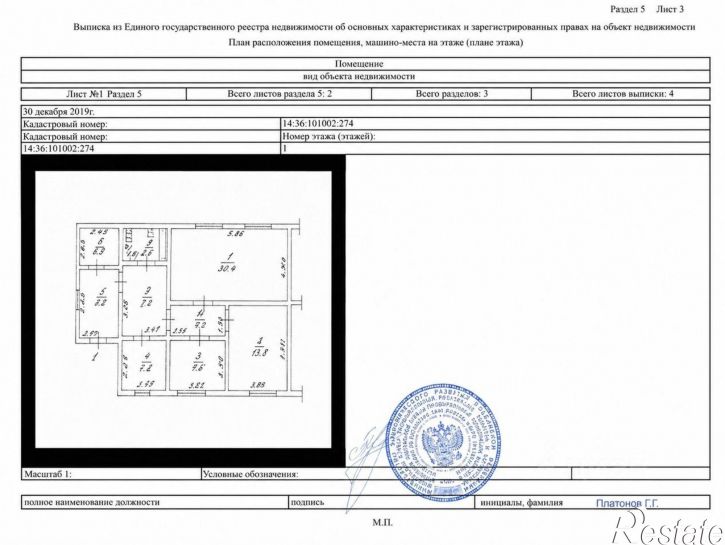725x545 pixels.
Task: Click the date '30 декабря 2019г.'
Action: coord(58,111)
